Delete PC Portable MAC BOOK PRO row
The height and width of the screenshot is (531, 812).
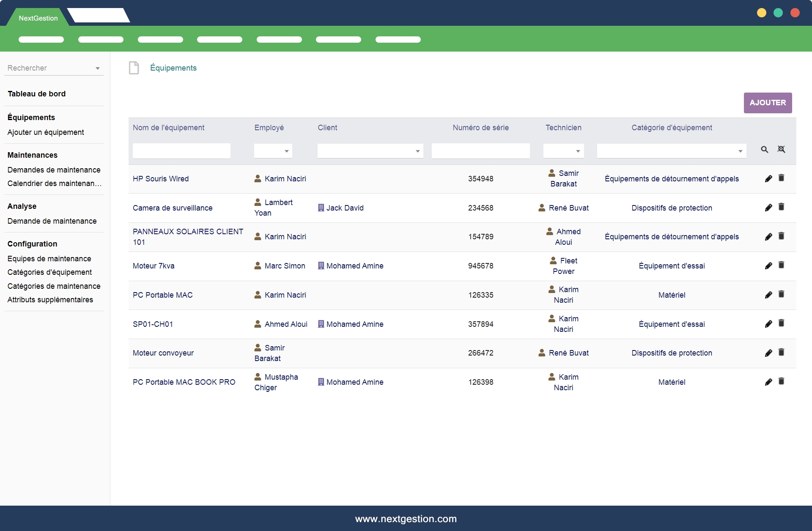pyautogui.click(x=781, y=381)
